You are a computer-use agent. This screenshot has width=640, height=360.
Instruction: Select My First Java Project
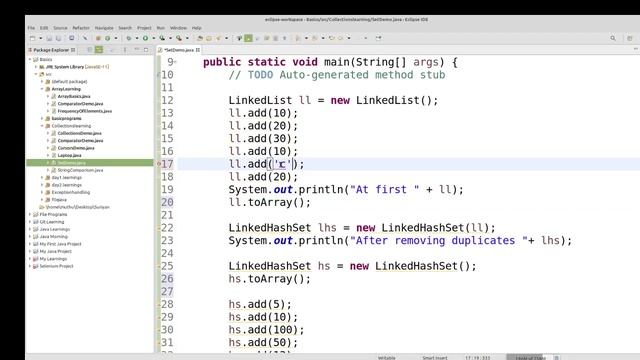[60, 244]
